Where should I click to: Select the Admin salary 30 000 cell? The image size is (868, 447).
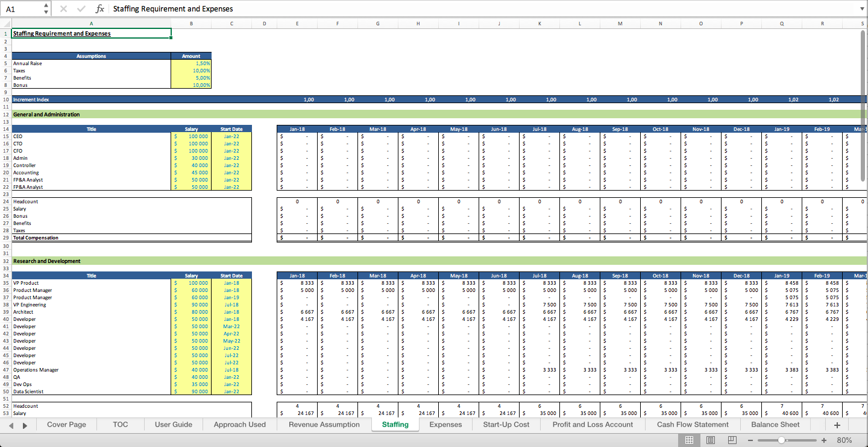click(191, 158)
